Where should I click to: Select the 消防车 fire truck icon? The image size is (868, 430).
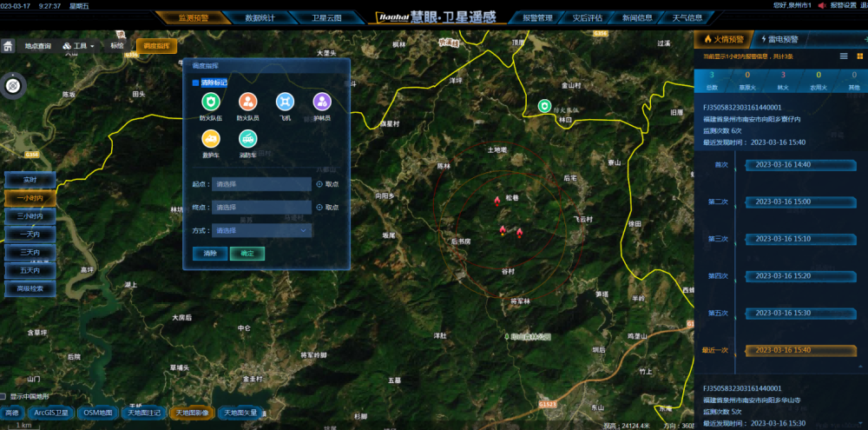pyautogui.click(x=247, y=138)
